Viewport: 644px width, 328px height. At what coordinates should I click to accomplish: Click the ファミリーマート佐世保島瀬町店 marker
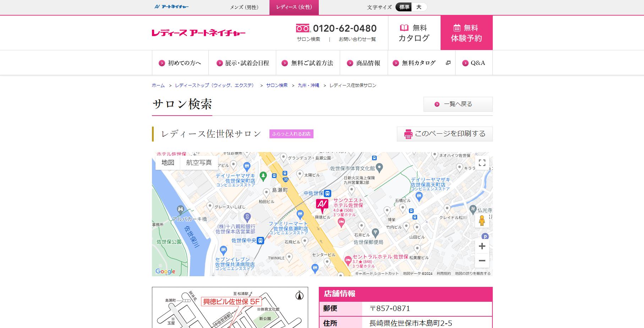click(300, 214)
